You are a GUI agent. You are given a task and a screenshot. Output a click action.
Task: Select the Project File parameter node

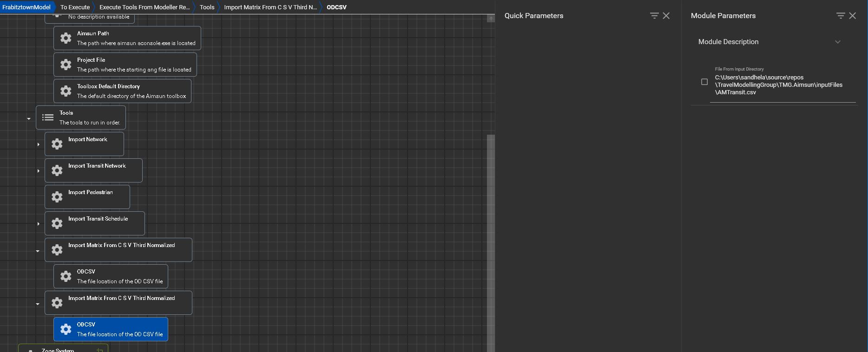tap(125, 65)
